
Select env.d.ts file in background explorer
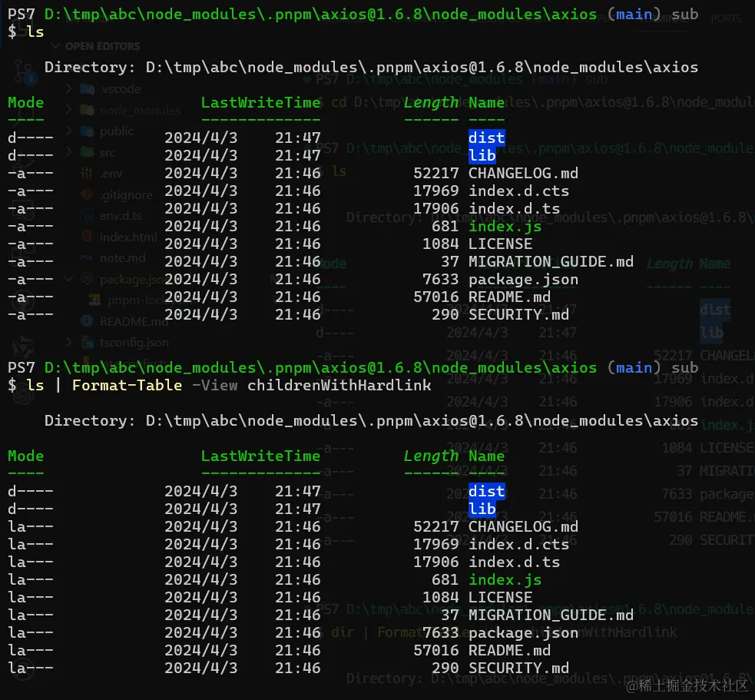tap(121, 215)
